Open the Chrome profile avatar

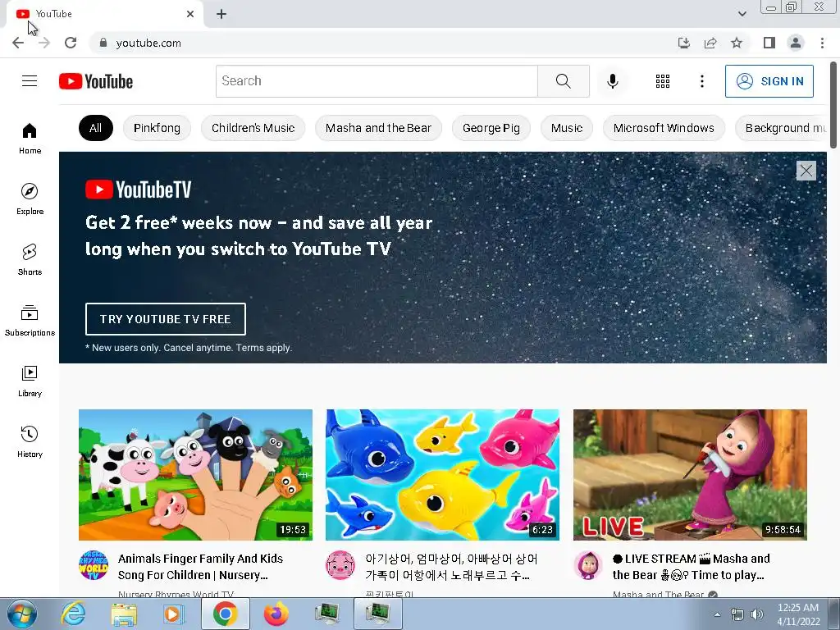796,43
